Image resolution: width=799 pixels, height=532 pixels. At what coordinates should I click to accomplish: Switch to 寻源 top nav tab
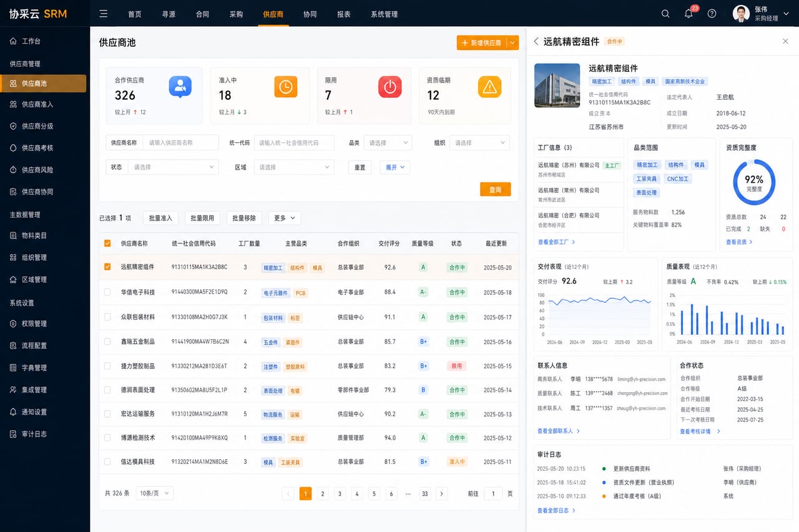[x=169, y=14]
